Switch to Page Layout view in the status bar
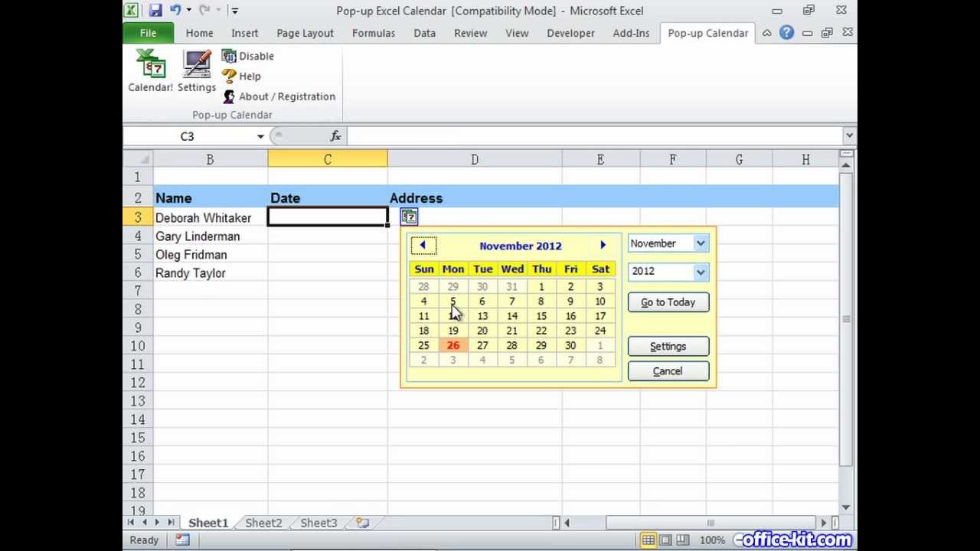The height and width of the screenshot is (551, 980). click(665, 540)
